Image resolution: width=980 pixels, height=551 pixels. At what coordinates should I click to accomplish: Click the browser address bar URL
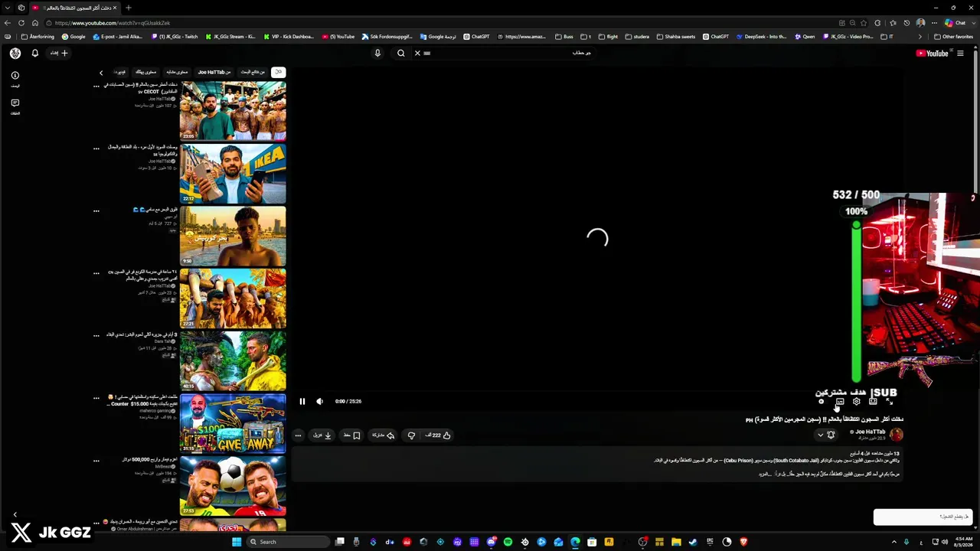click(113, 23)
